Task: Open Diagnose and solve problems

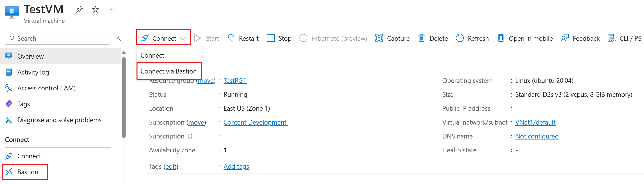Action: pyautogui.click(x=59, y=120)
